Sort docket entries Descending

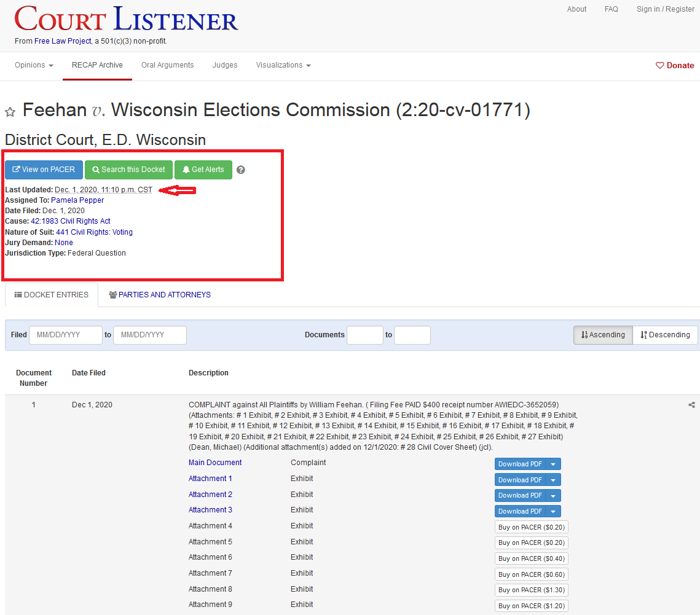pyautogui.click(x=665, y=335)
